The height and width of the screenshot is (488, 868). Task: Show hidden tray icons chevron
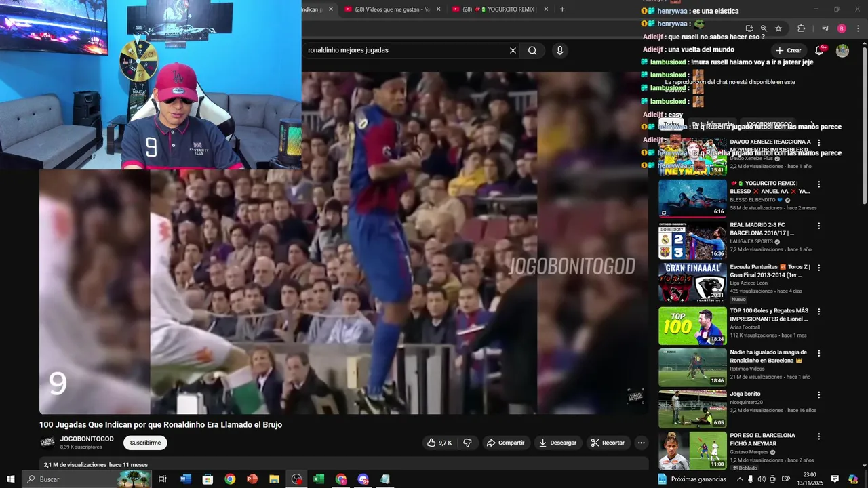[739, 479]
